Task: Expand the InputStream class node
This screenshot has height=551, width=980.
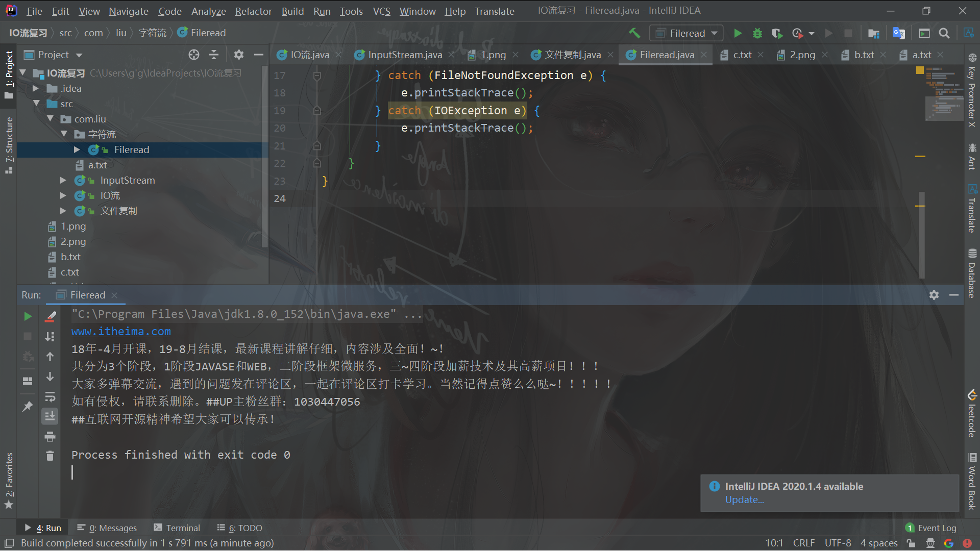Action: coord(63,180)
